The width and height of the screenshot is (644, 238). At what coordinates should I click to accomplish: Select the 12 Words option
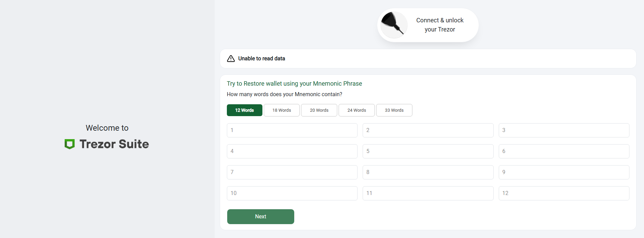pos(244,110)
